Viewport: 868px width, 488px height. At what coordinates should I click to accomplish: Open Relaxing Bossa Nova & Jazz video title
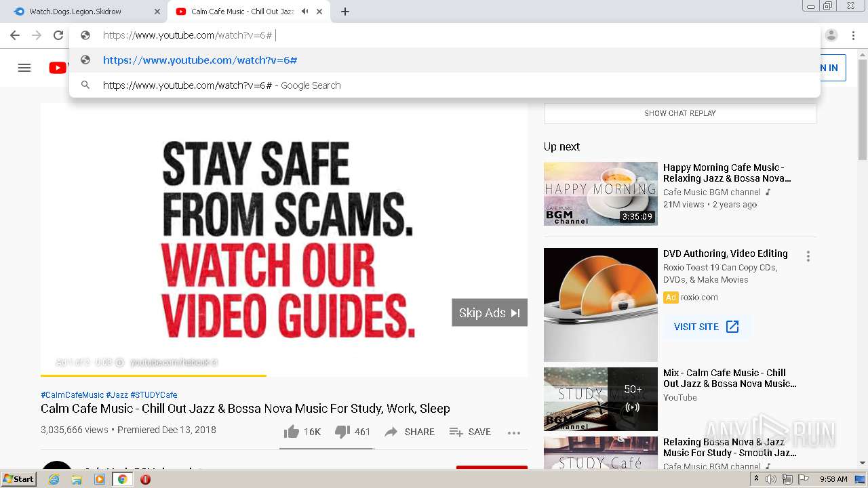pyautogui.click(x=730, y=447)
